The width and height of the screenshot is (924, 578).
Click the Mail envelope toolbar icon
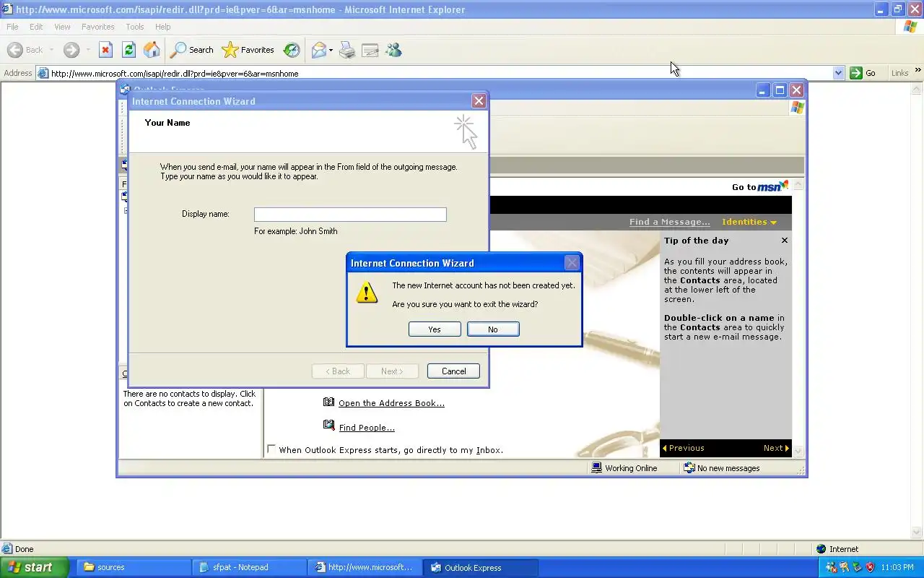pos(318,50)
